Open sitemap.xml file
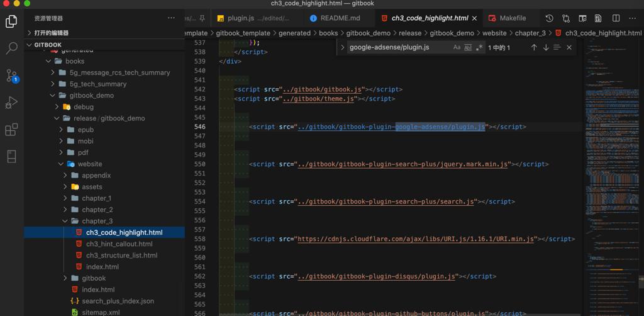The height and width of the screenshot is (316, 644). [104, 312]
